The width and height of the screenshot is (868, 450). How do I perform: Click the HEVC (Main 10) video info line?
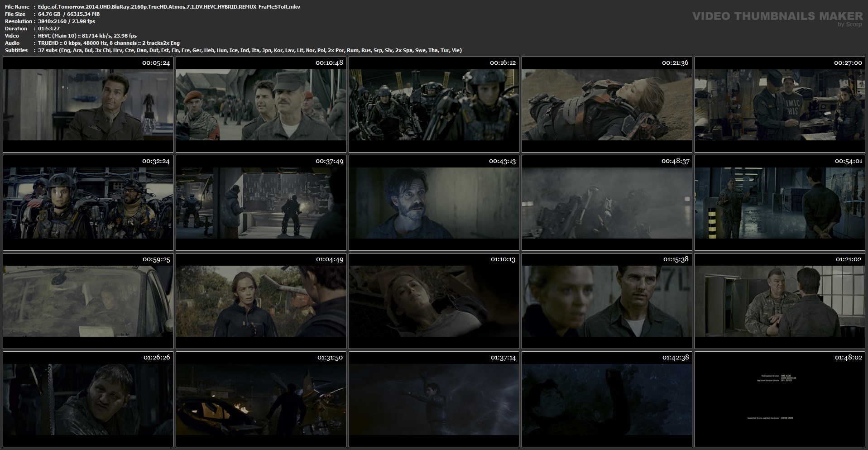87,36
